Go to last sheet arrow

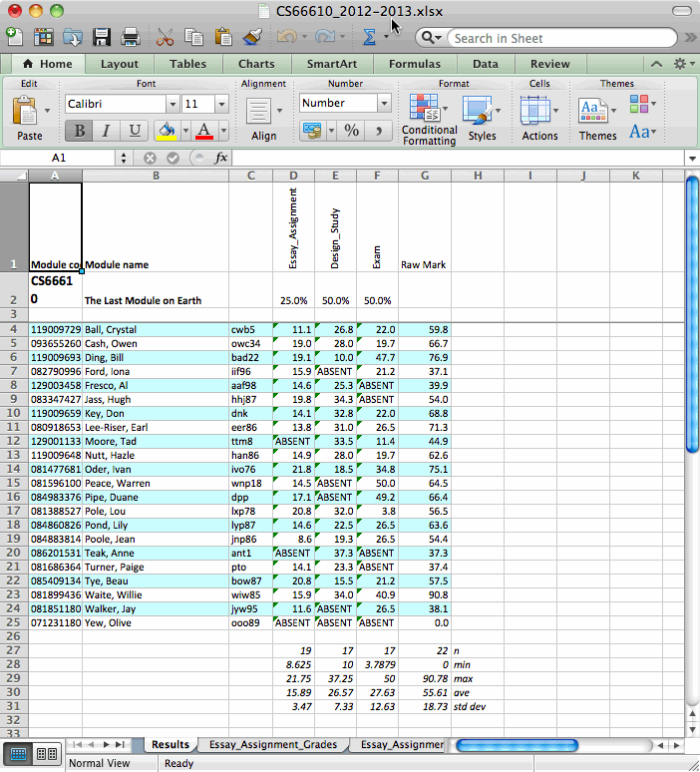pyautogui.click(x=120, y=744)
